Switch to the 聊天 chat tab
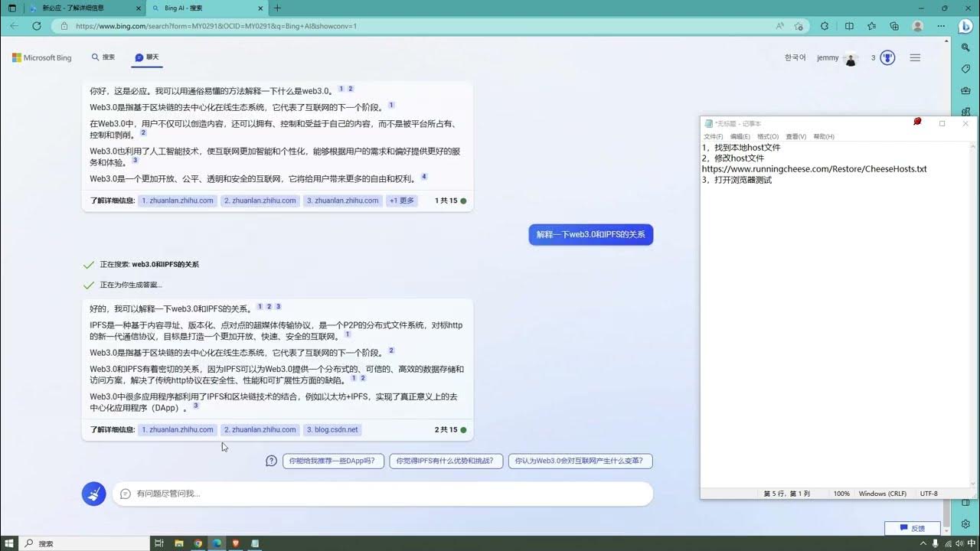 pyautogui.click(x=147, y=57)
